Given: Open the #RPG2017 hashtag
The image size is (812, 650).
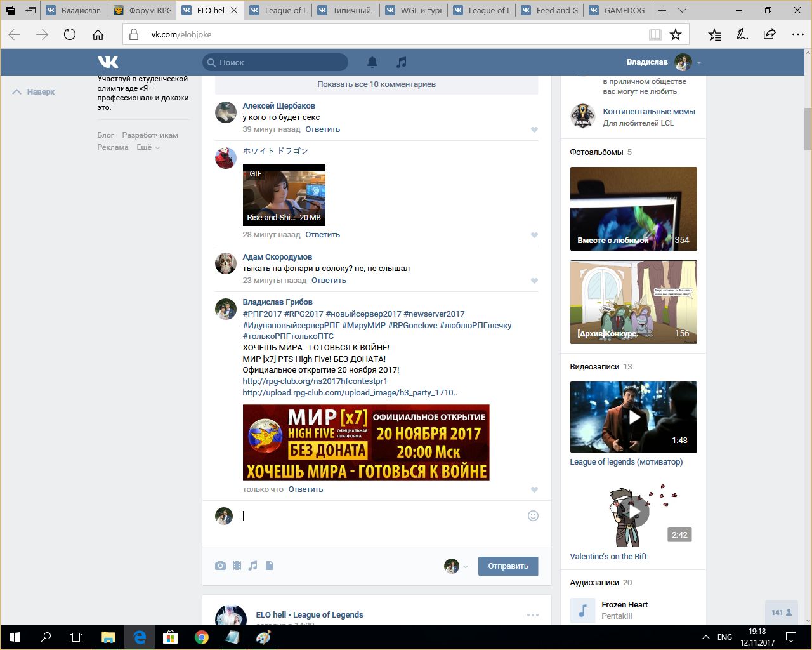Looking at the screenshot, I should pos(304,314).
